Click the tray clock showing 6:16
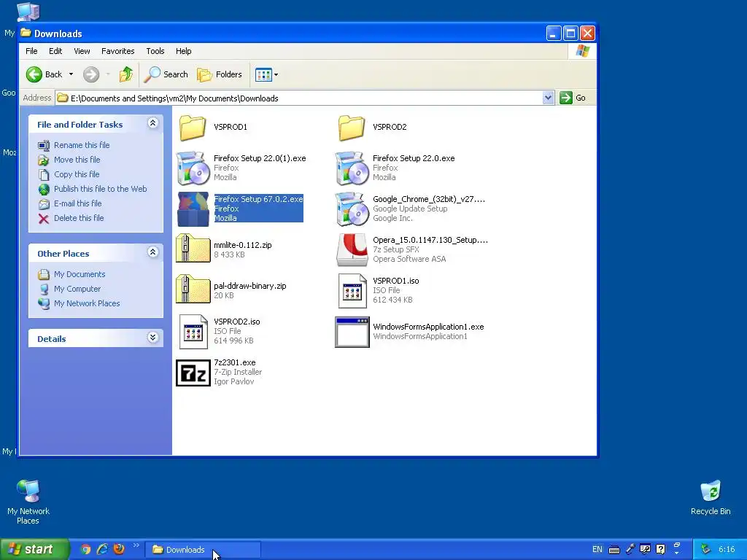The image size is (747, 560). point(727,550)
